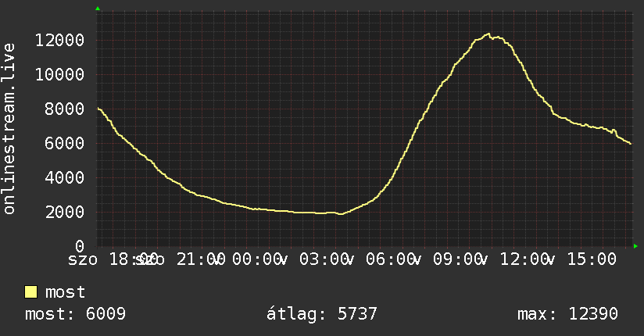Click the 2000 y-axis label
This screenshot has height=336, width=644.
click(x=65, y=213)
